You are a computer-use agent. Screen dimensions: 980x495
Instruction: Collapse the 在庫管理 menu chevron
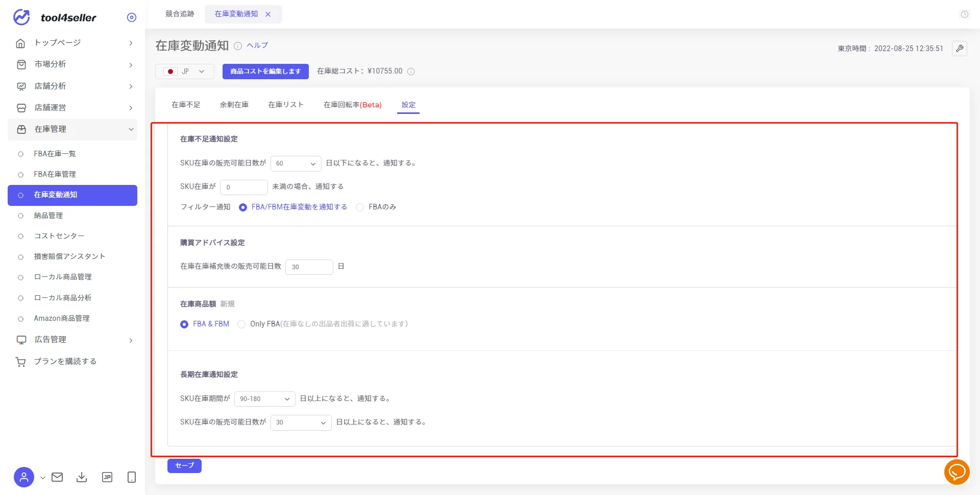tap(131, 129)
